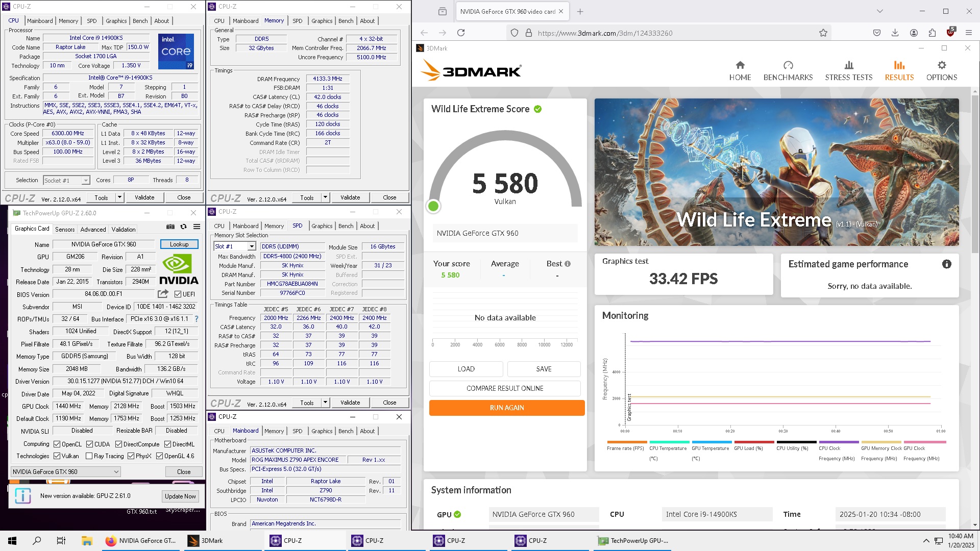Toggle Ray Tracing checkbox
Image resolution: width=980 pixels, height=551 pixels.
click(x=89, y=456)
